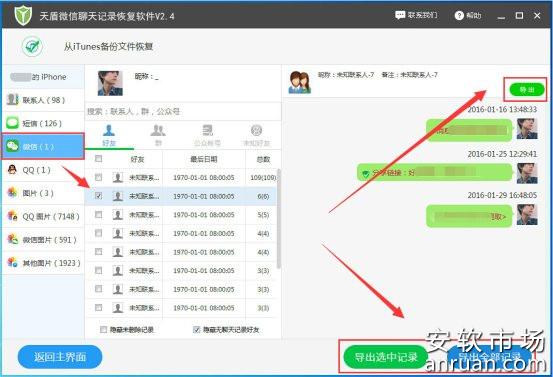Open 其他图片 (1923) in sidebar

tap(43, 263)
